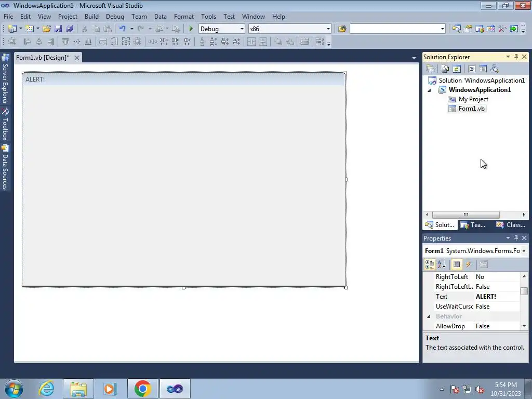Open the New Project dropdown arrow
Image resolution: width=532 pixels, height=399 pixels.
click(x=21, y=29)
